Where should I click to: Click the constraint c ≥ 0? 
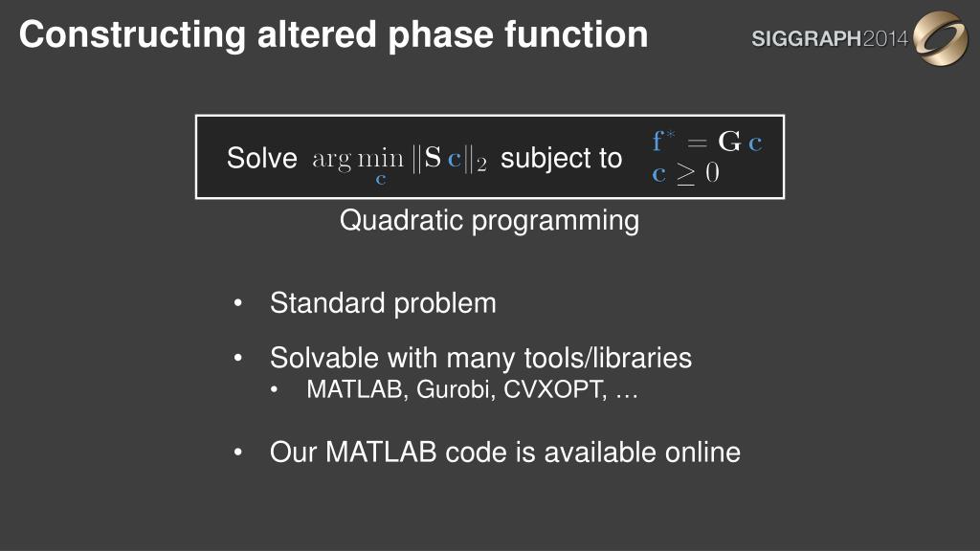coord(685,173)
